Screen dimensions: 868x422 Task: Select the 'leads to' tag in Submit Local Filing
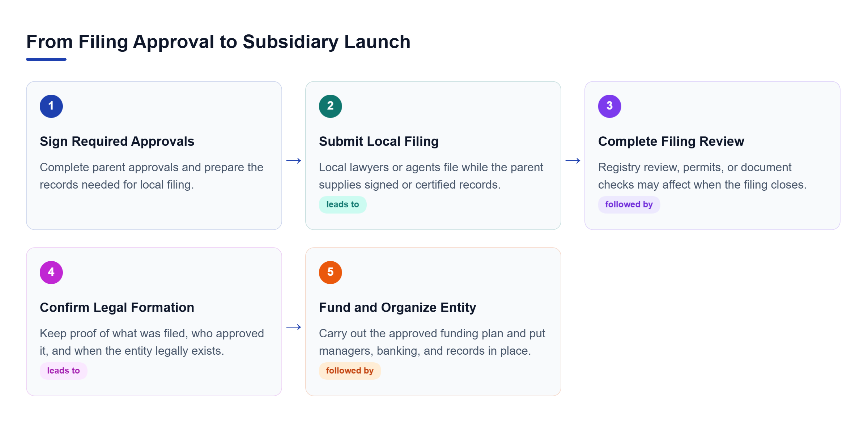pyautogui.click(x=342, y=205)
